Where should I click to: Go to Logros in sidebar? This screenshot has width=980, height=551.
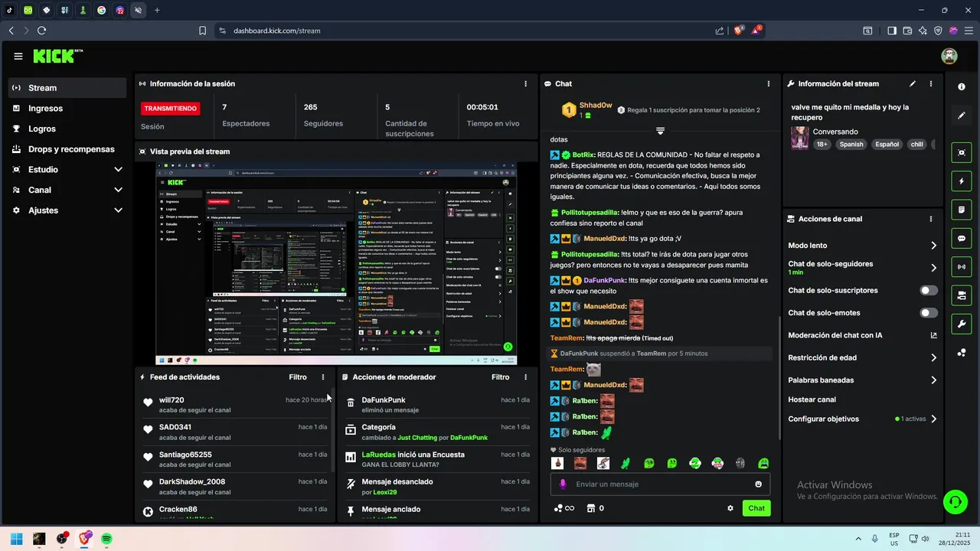pos(67,129)
